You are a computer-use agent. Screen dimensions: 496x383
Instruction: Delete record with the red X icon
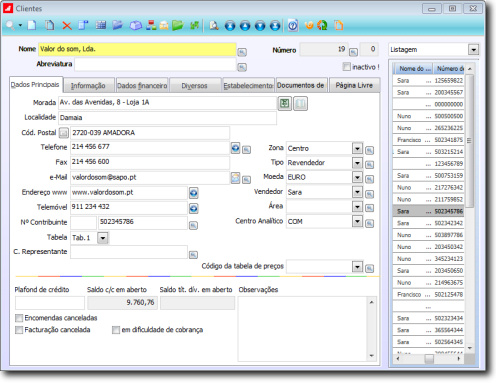67,26
